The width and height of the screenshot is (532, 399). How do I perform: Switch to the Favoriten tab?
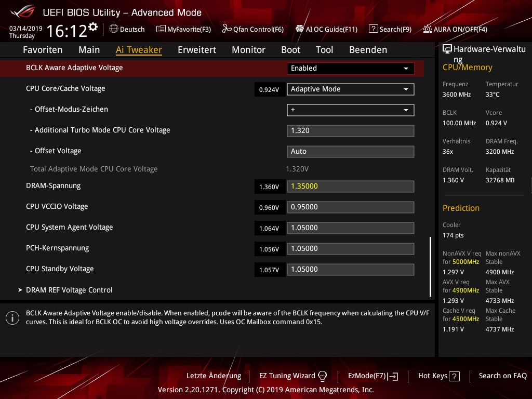click(x=43, y=50)
